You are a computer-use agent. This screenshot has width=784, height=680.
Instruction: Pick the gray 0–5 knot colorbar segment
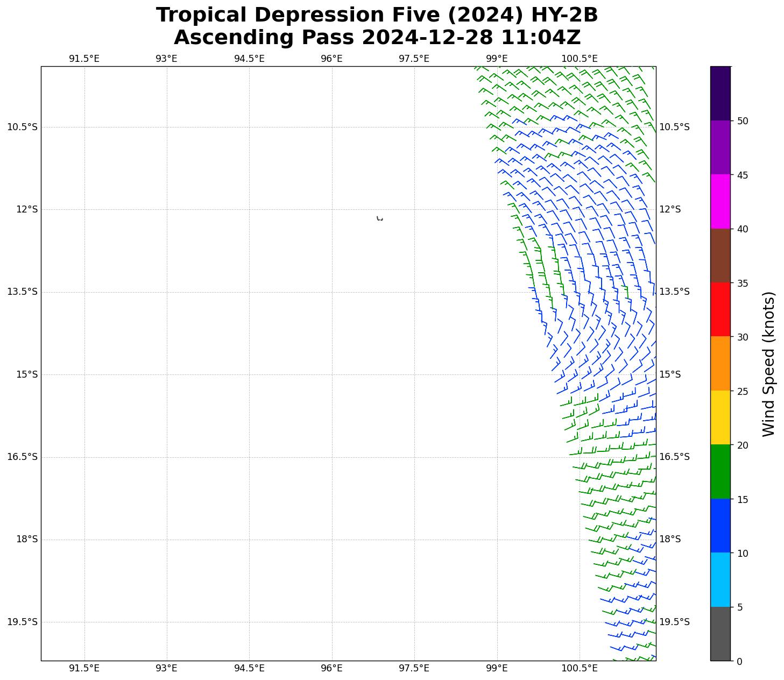tap(720, 633)
